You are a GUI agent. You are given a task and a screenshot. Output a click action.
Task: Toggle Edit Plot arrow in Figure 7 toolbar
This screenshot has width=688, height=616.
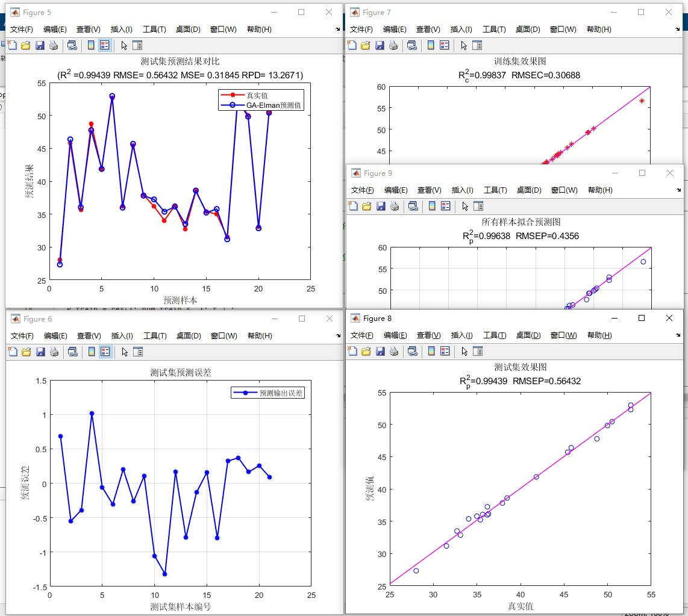pyautogui.click(x=464, y=45)
